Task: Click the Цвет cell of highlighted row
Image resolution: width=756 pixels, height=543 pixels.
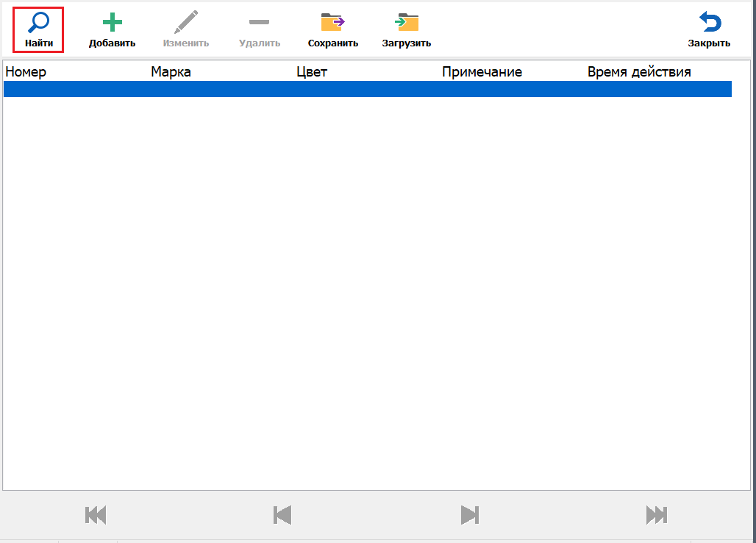Action: [x=365, y=89]
